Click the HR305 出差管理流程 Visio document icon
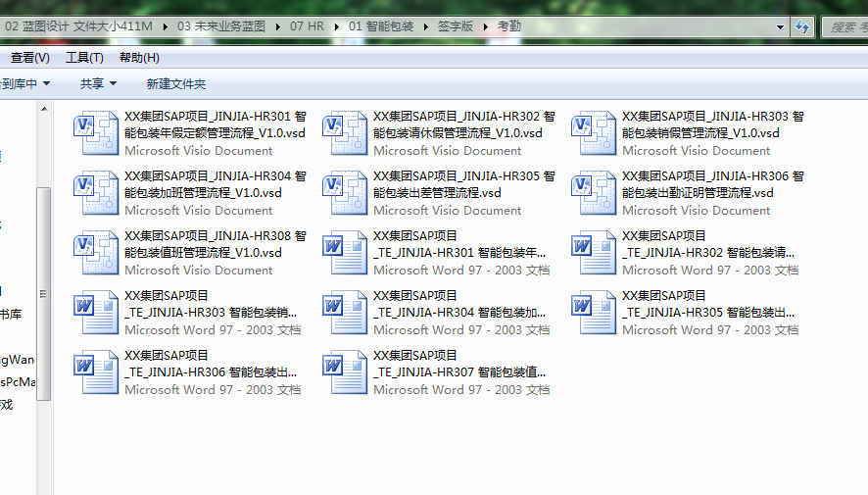 pyautogui.click(x=346, y=193)
